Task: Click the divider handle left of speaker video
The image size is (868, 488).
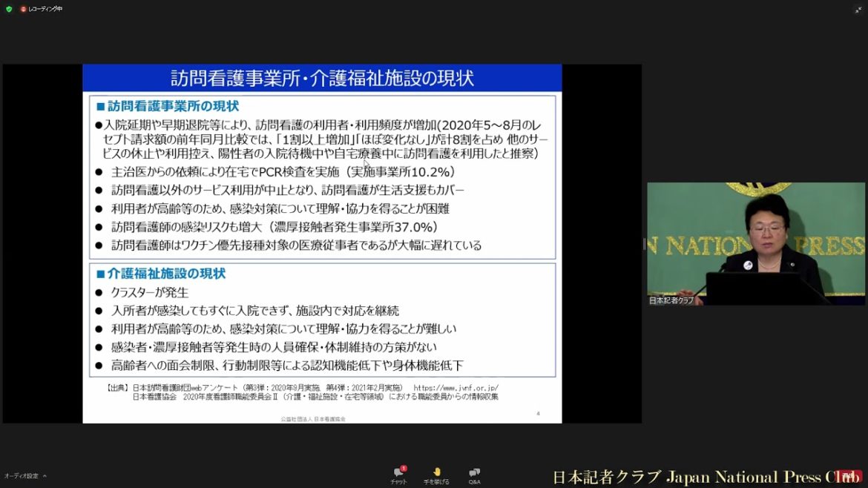Action: pos(644,244)
